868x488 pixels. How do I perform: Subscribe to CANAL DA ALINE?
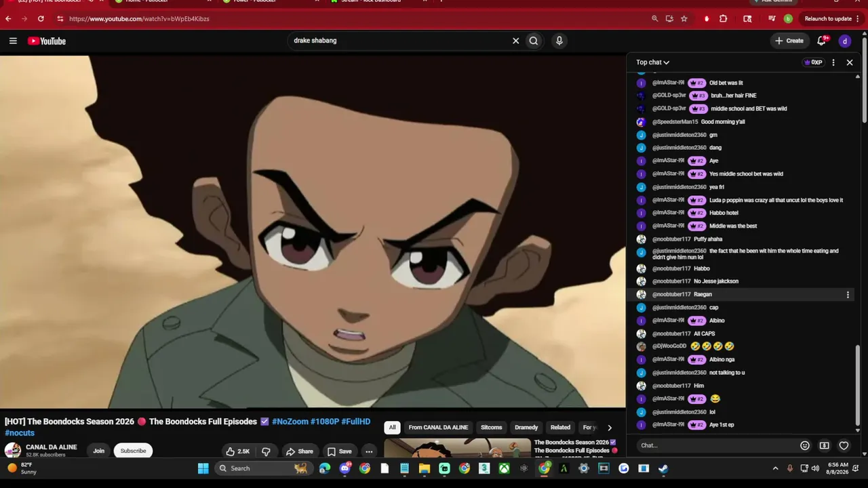pos(133,451)
